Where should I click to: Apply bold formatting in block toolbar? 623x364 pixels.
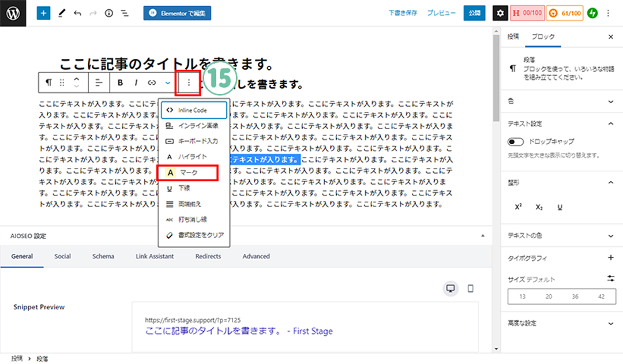(x=120, y=82)
